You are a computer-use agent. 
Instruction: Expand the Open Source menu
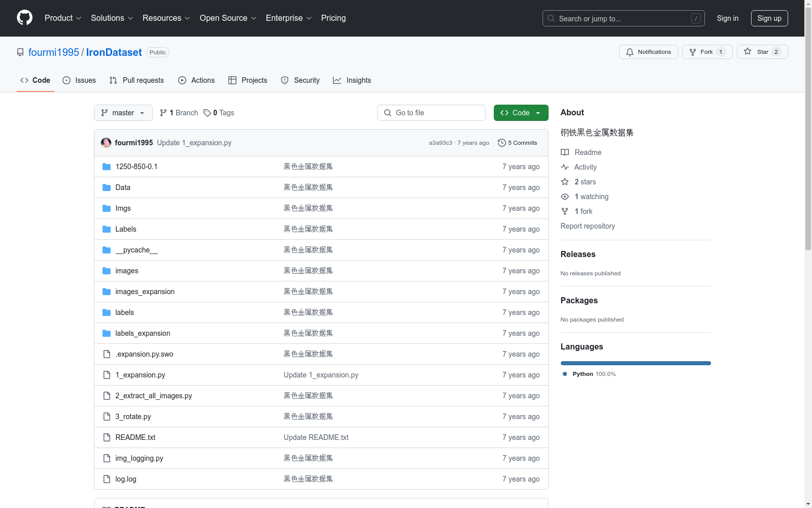tap(228, 18)
